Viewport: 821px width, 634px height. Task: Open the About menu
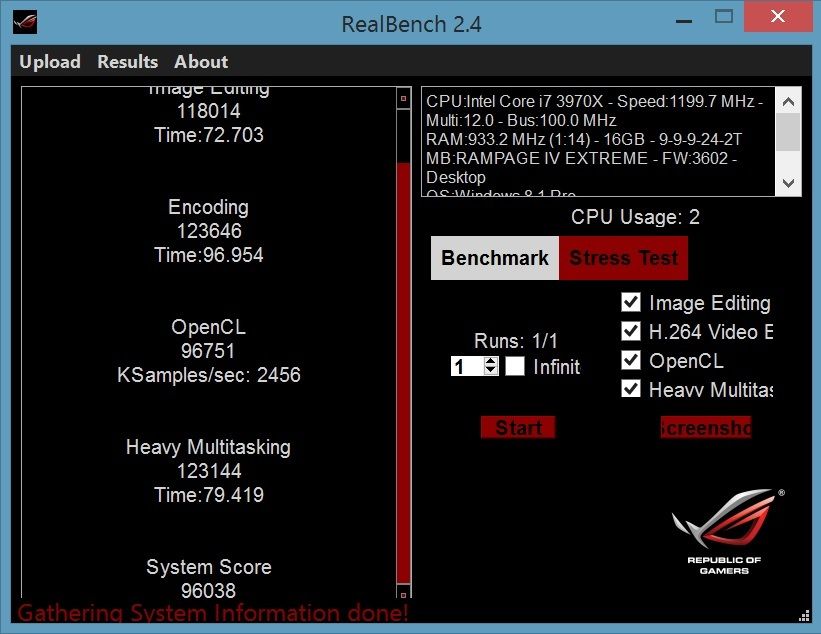201,62
